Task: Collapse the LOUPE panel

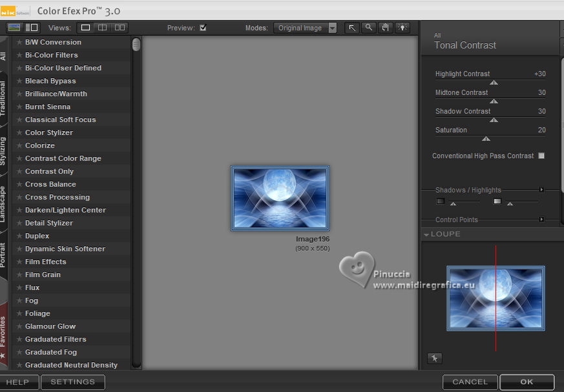Action: (426, 234)
